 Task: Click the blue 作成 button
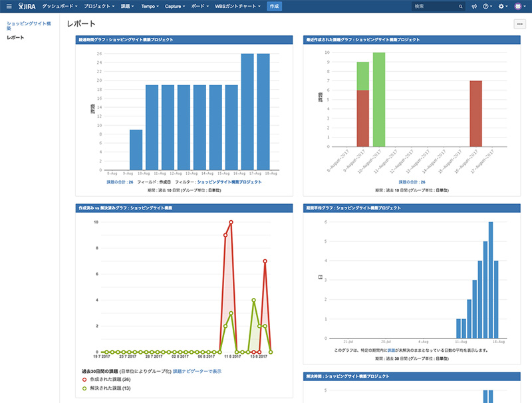click(x=274, y=6)
